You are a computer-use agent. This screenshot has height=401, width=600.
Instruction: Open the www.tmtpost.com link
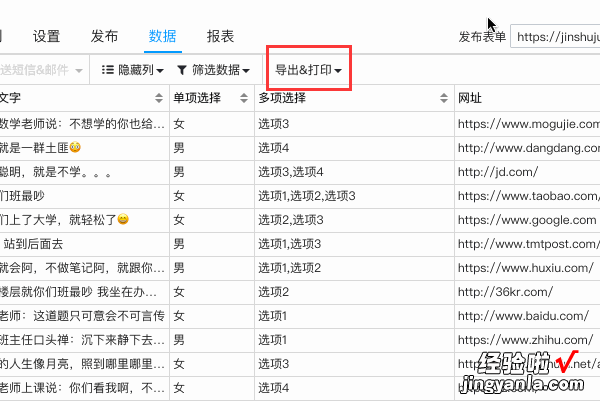pos(528,244)
